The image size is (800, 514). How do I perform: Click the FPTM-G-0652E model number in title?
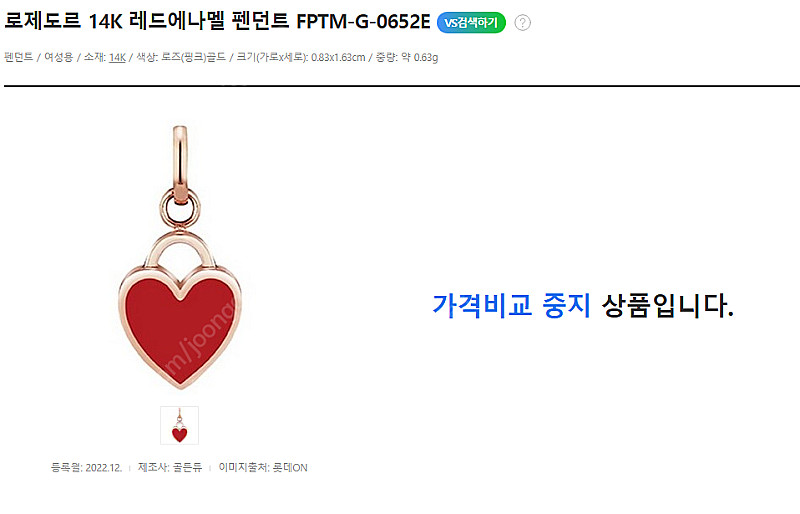pyautogui.click(x=363, y=22)
